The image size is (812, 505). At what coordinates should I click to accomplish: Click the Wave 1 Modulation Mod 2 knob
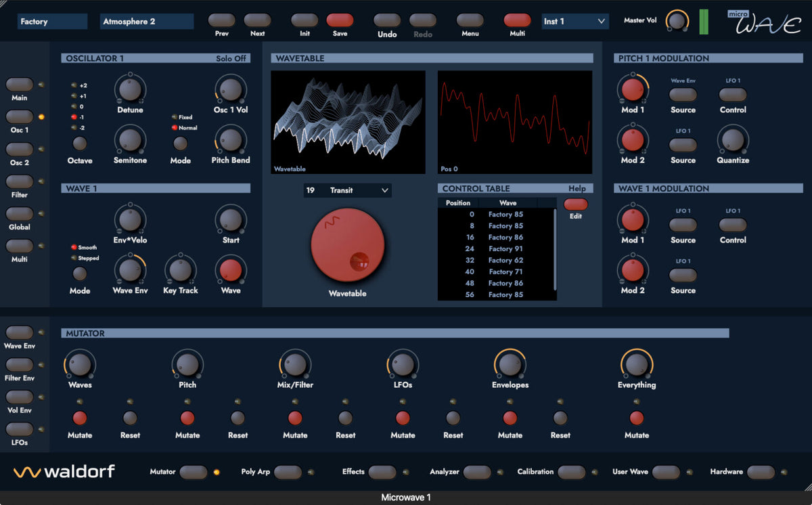(x=633, y=269)
